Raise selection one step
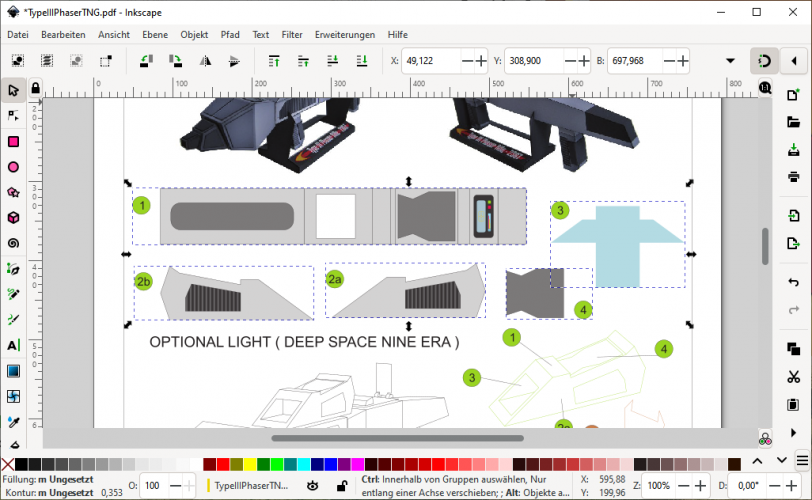This screenshot has height=500, width=812. (303, 61)
